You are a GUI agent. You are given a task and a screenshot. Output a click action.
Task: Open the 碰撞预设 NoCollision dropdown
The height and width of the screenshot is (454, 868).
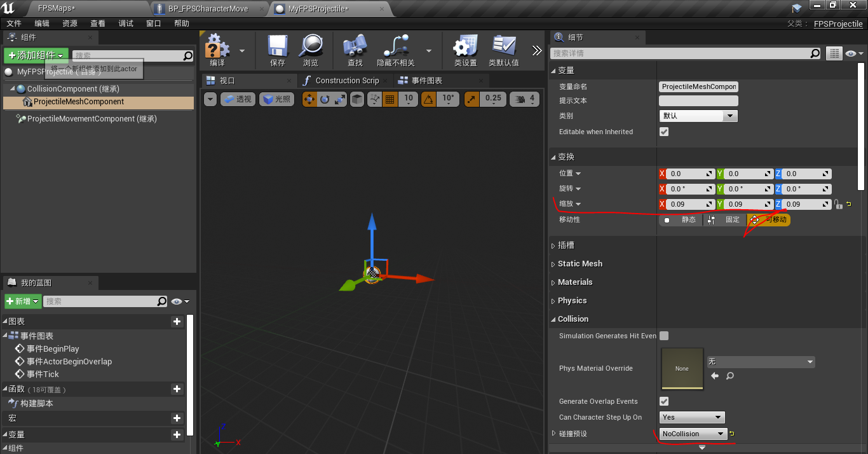click(x=693, y=434)
